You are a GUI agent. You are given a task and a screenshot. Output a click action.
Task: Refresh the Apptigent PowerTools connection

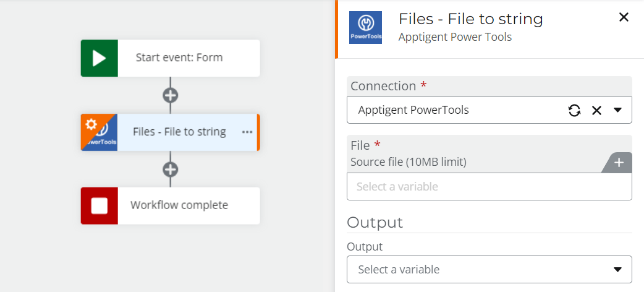[574, 110]
